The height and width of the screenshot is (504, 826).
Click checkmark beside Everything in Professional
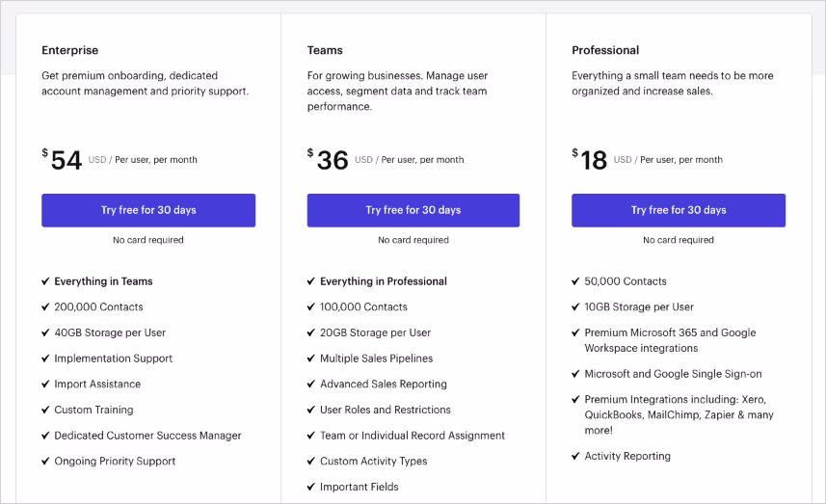(310, 281)
